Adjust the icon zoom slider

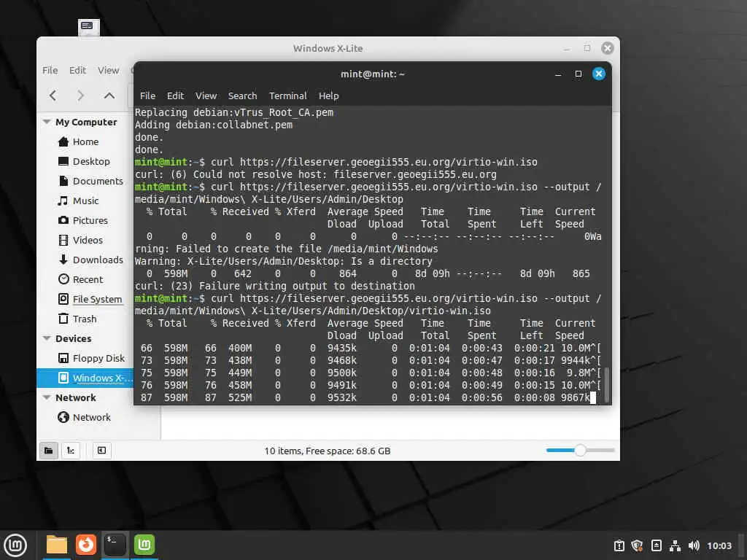coord(580,450)
